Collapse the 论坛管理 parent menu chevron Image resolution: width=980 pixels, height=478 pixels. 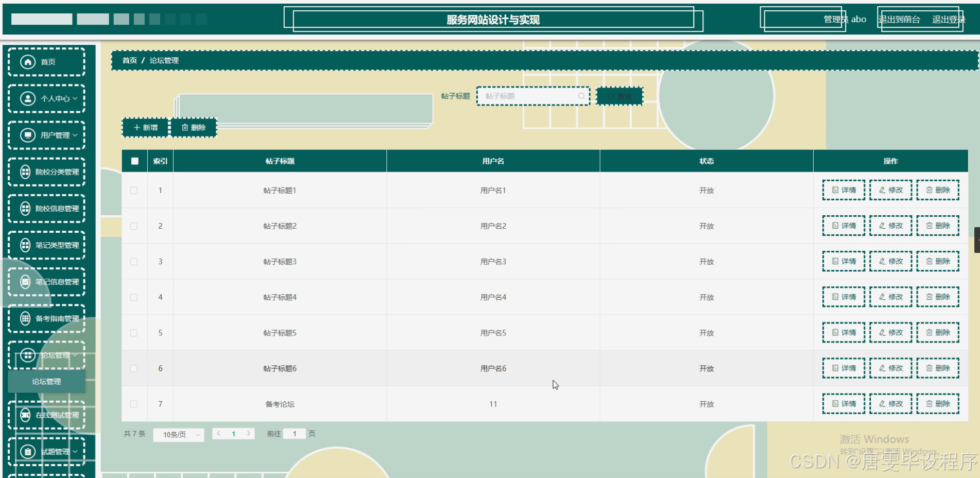point(75,355)
